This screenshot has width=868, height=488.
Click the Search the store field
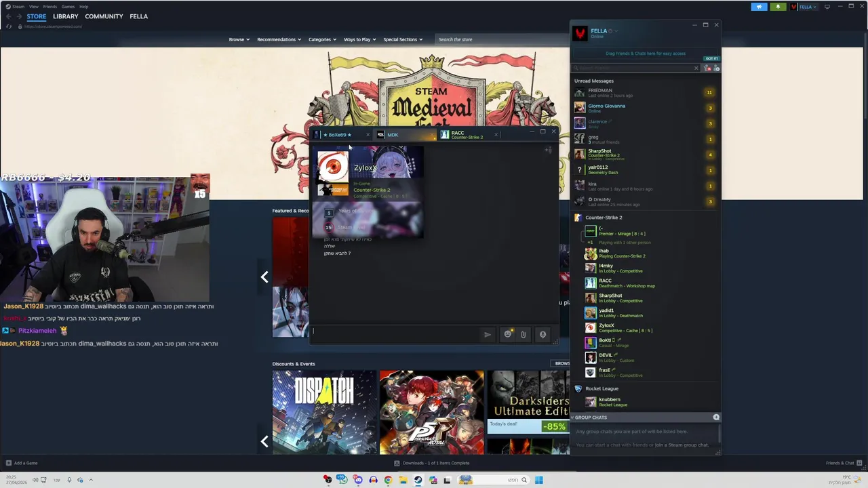(502, 39)
